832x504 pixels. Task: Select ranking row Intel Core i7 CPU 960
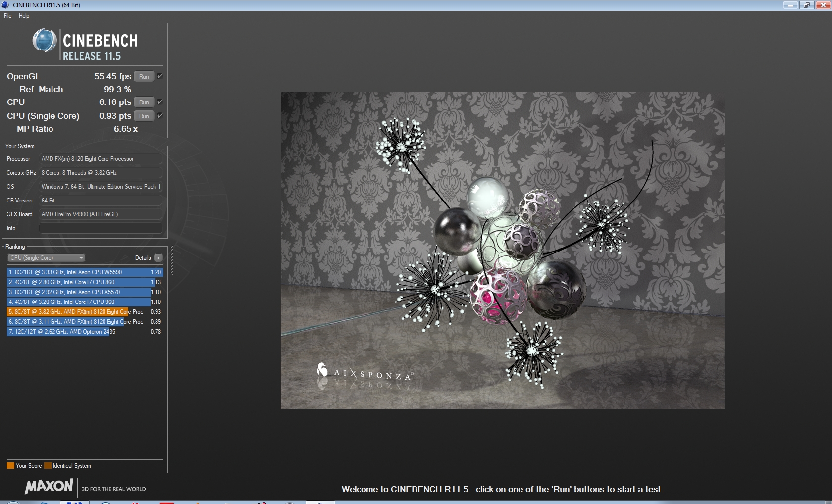(x=85, y=302)
